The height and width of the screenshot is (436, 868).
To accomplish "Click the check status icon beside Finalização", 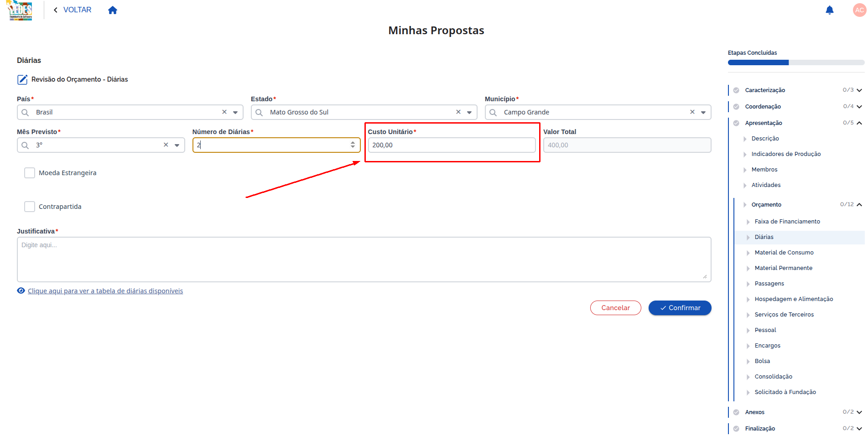I will [x=736, y=429].
